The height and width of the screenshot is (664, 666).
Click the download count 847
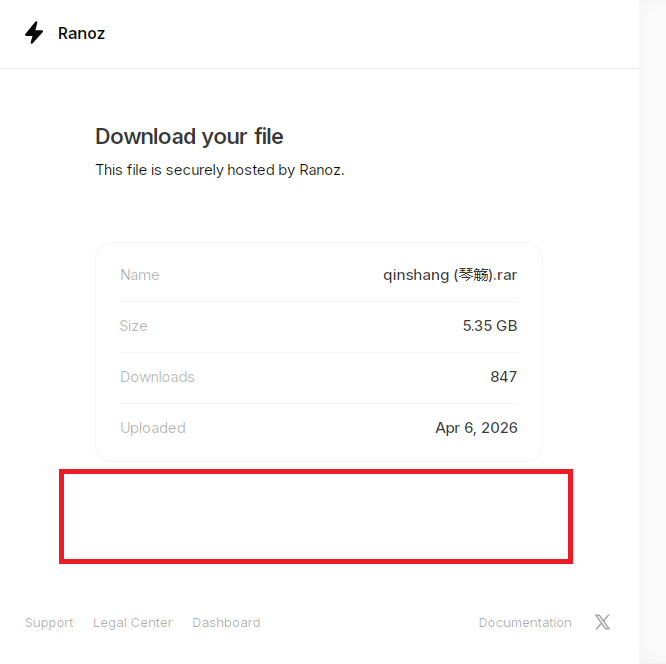503,377
